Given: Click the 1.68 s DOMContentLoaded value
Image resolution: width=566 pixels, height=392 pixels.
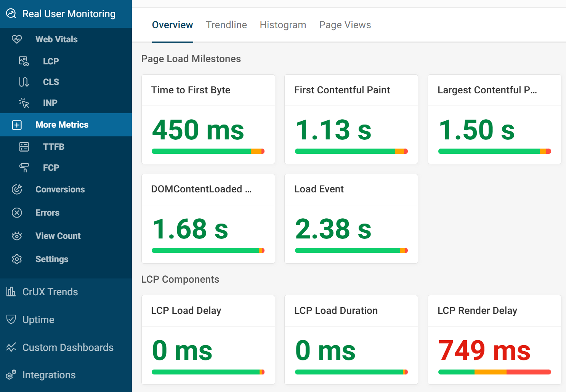Looking at the screenshot, I should click(x=190, y=229).
